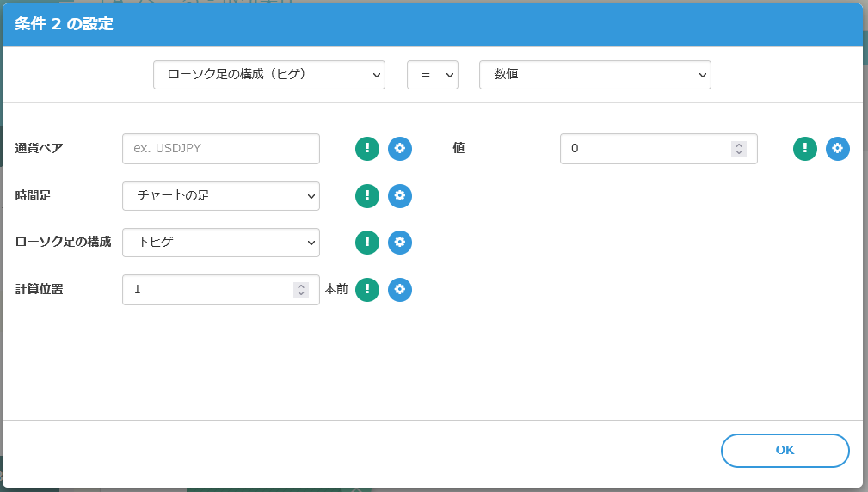The height and width of the screenshot is (492, 868).
Task: Open gear settings for 時間足 row
Action: [x=400, y=196]
